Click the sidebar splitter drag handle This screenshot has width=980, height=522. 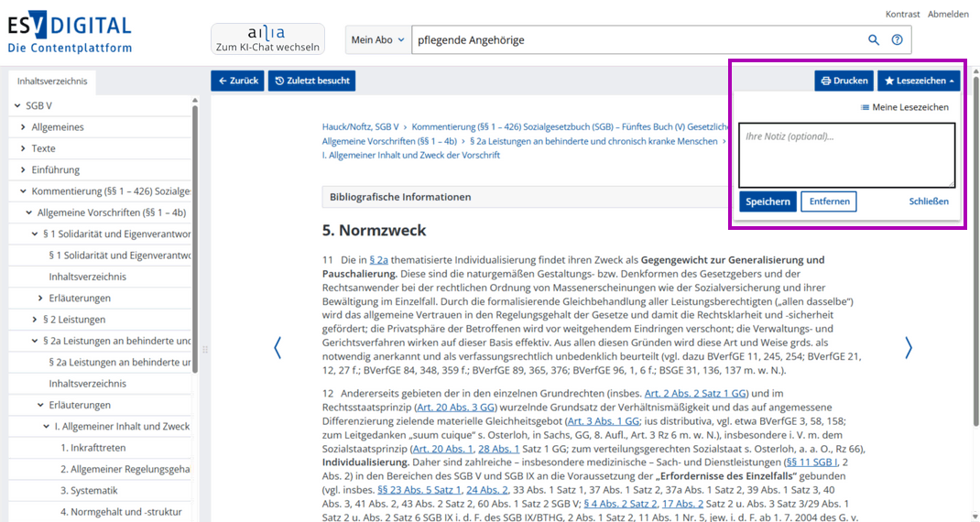coord(204,350)
